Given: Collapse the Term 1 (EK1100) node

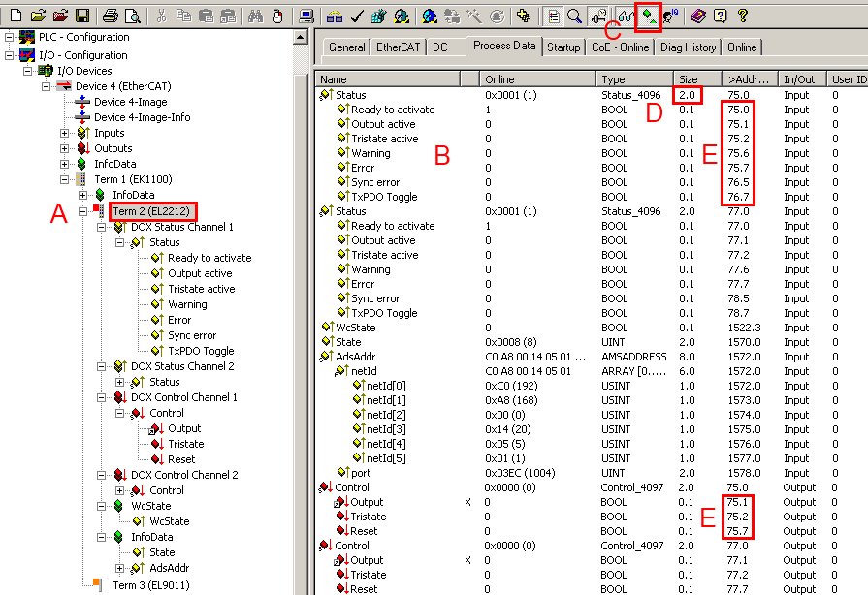Looking at the screenshot, I should pyautogui.click(x=65, y=179).
